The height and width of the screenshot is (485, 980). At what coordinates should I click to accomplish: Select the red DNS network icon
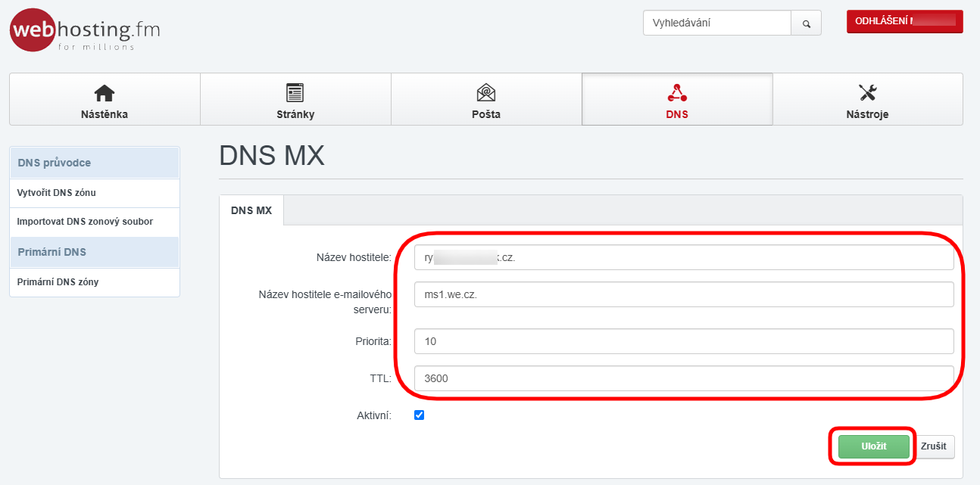coord(676,92)
